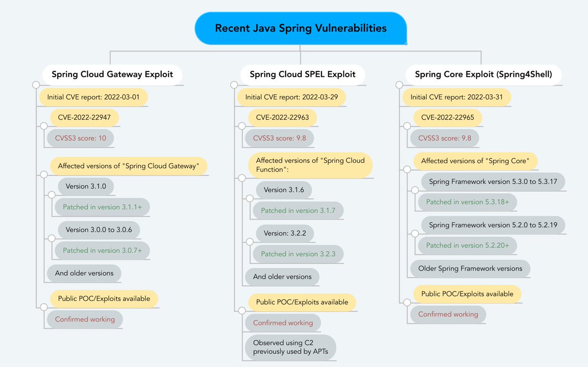
Task: Click the Older Spring Framework versions node
Action: click(470, 268)
